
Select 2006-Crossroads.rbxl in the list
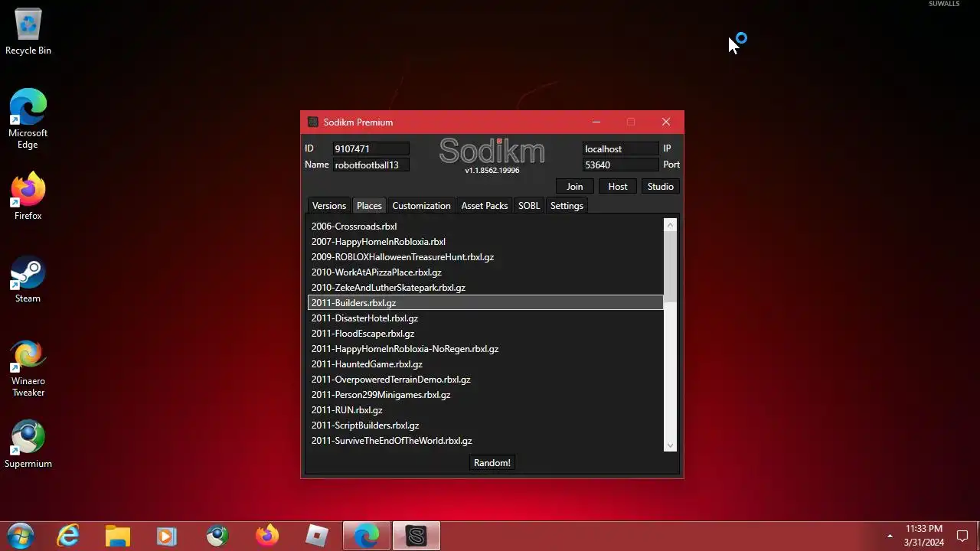[485, 227]
